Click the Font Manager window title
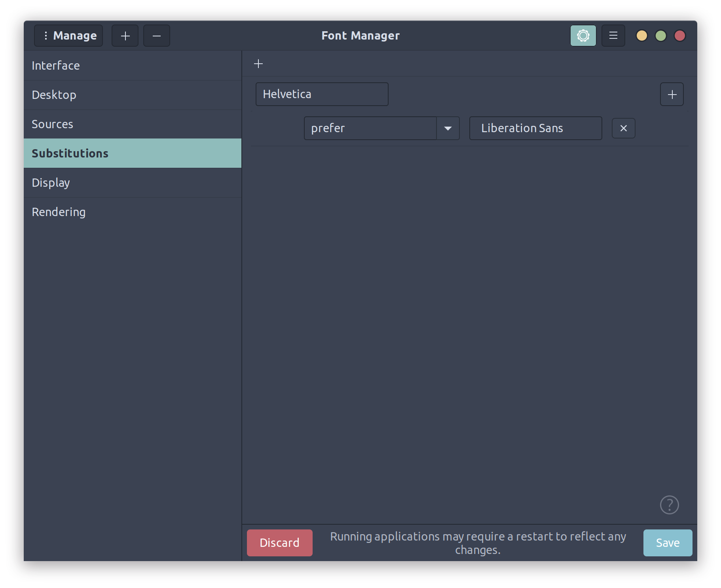 coord(360,36)
